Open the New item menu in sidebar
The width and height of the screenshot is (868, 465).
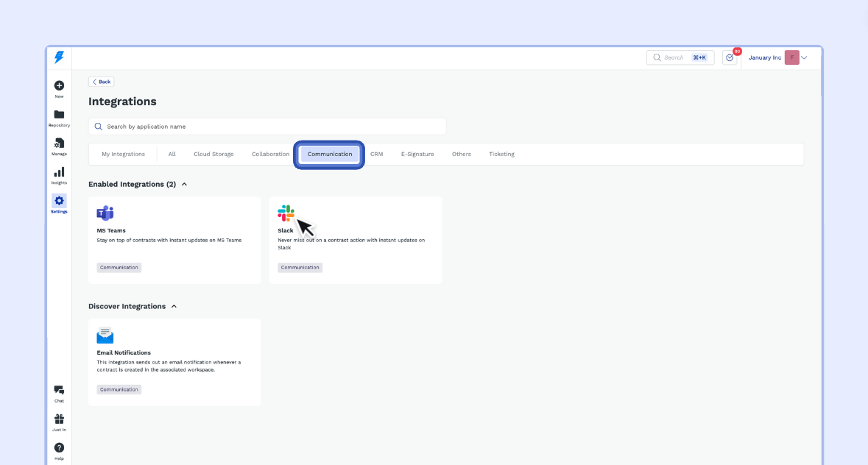[x=59, y=88]
